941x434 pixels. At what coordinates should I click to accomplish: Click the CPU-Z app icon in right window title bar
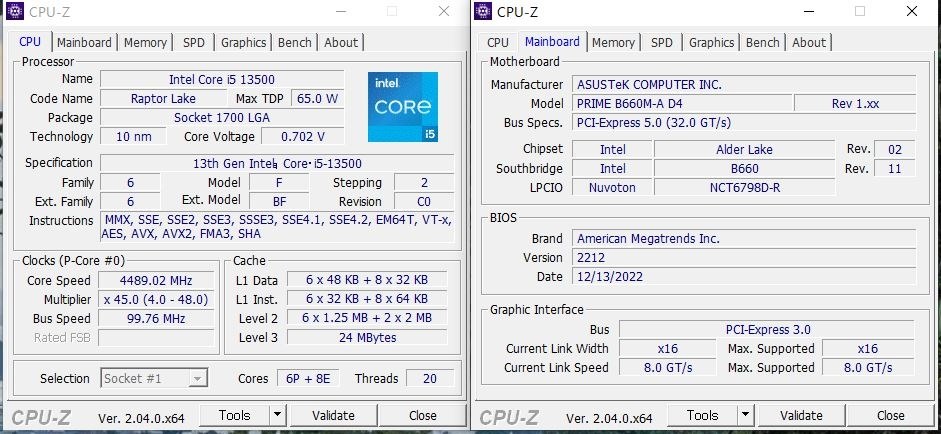click(x=483, y=11)
